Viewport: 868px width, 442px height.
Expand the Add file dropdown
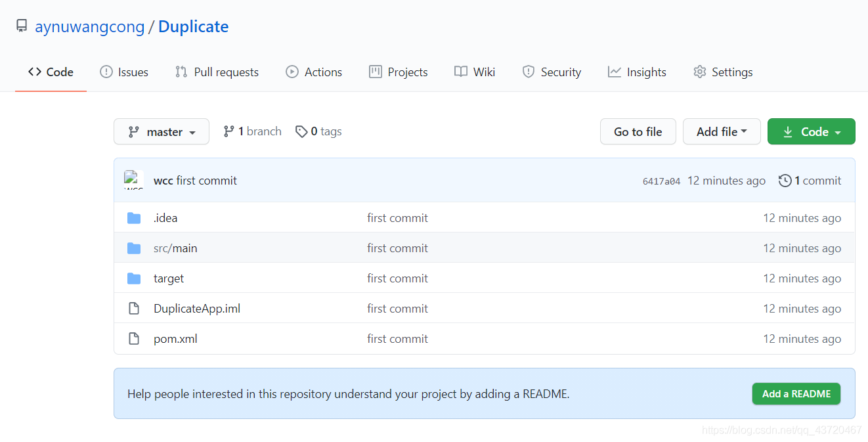tap(722, 131)
